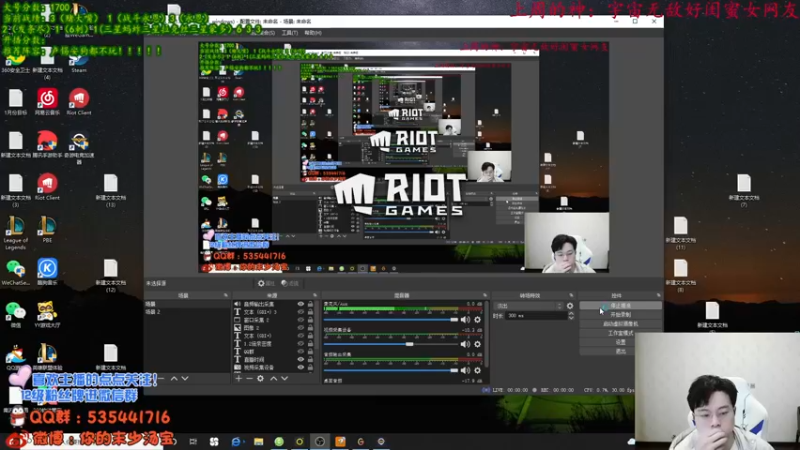
Task: Toggle visibility of QQ群 source
Action: 301,352
